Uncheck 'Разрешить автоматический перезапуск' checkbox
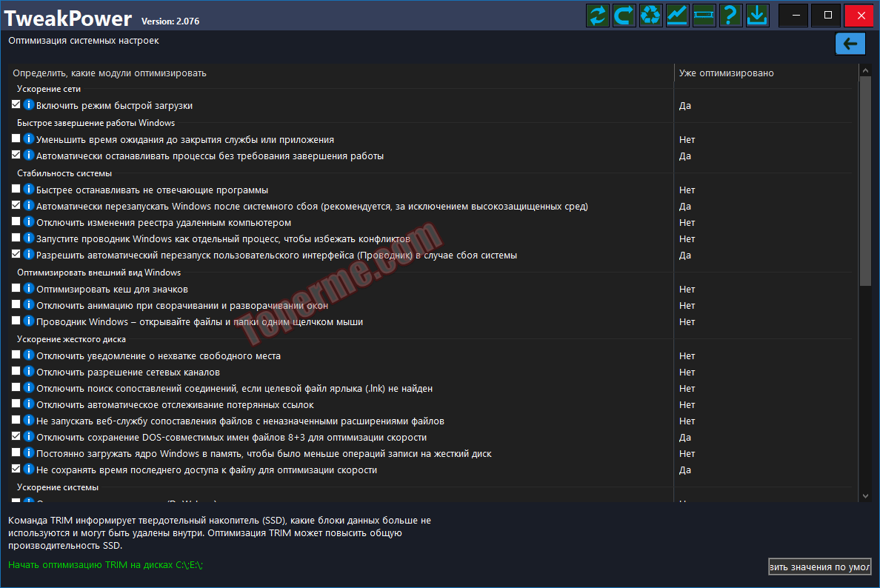 pyautogui.click(x=16, y=254)
